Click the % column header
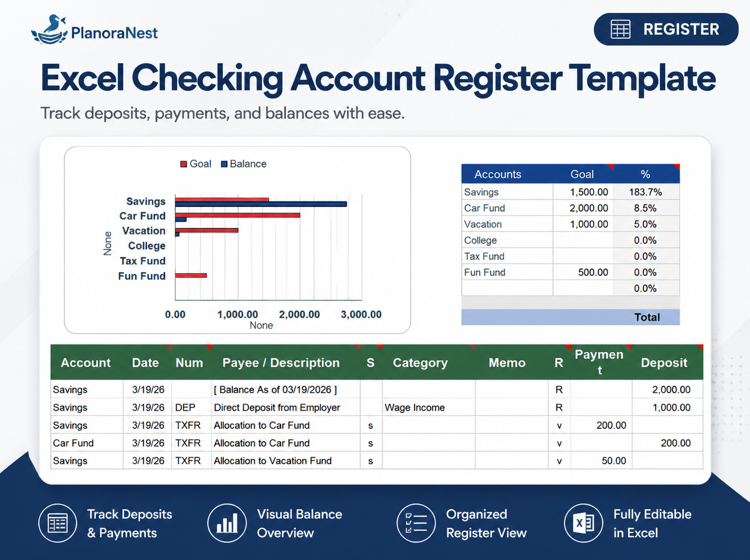Viewport: 750px width, 560px height. click(645, 174)
